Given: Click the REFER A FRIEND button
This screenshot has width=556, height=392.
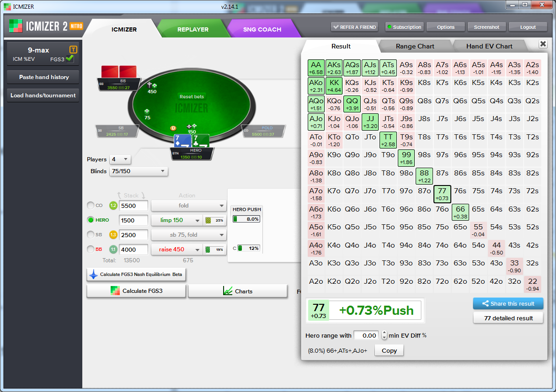Looking at the screenshot, I should (354, 27).
